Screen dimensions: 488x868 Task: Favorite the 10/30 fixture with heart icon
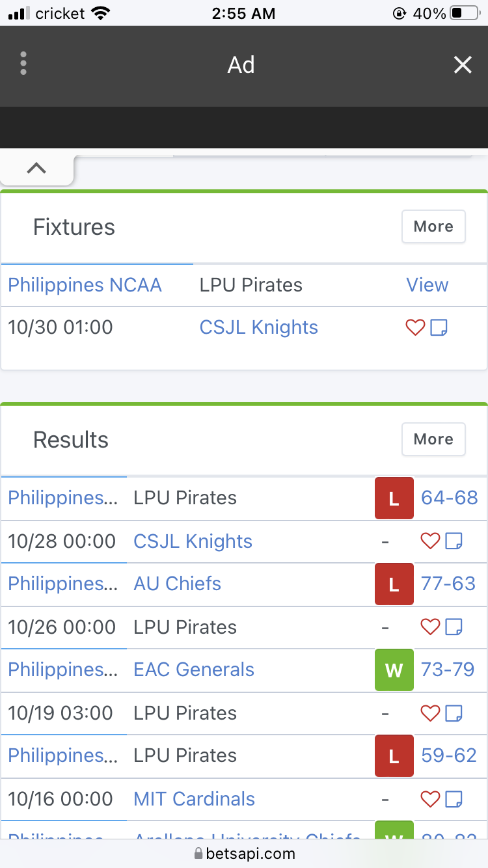(x=415, y=328)
